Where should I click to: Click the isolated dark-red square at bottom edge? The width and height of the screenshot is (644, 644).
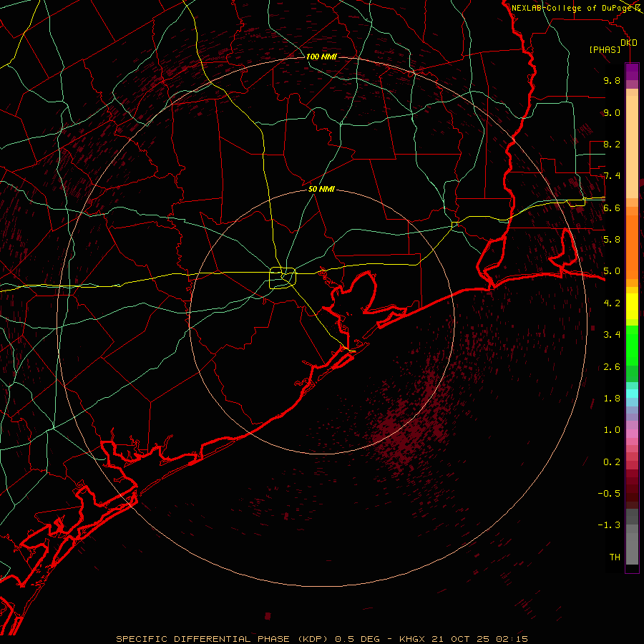tap(268, 616)
